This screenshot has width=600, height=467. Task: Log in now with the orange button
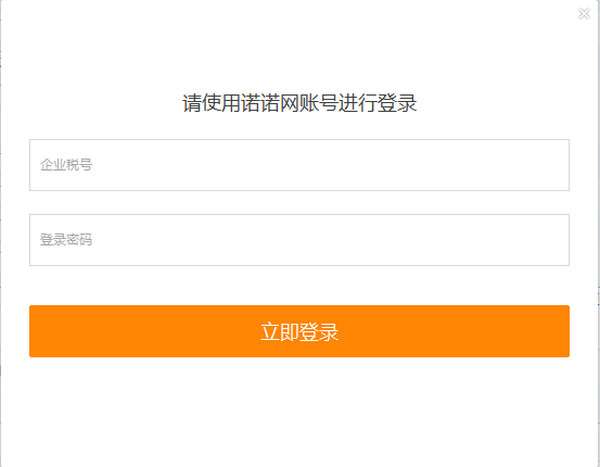[299, 331]
